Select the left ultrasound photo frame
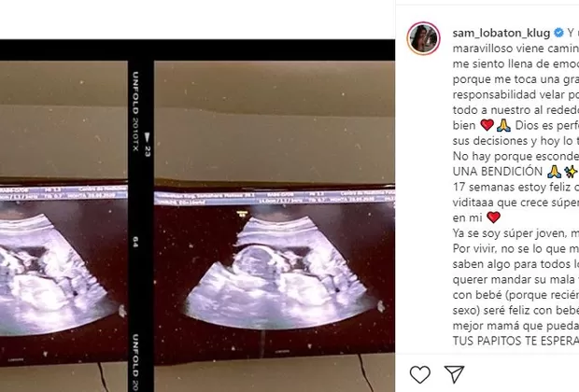 tap(64, 213)
